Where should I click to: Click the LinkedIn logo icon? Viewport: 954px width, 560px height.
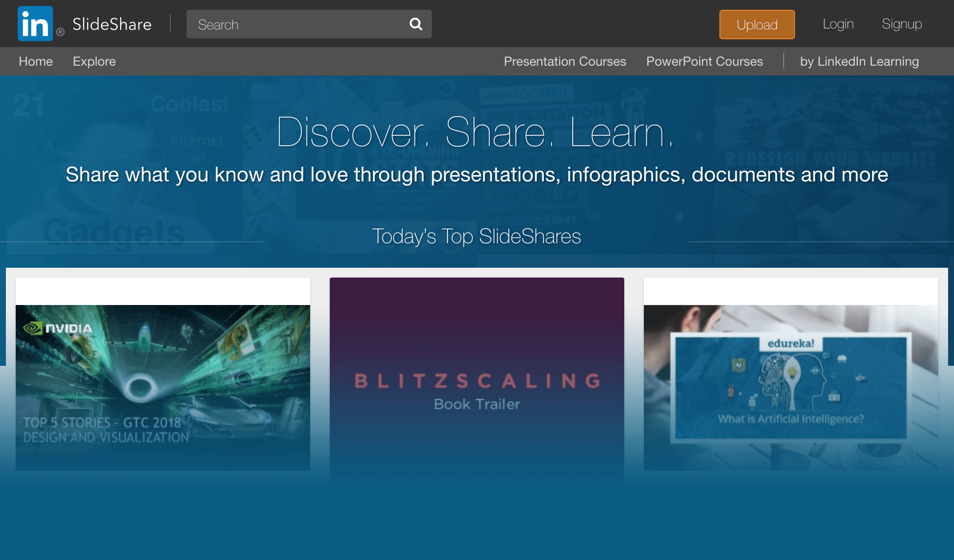point(35,24)
